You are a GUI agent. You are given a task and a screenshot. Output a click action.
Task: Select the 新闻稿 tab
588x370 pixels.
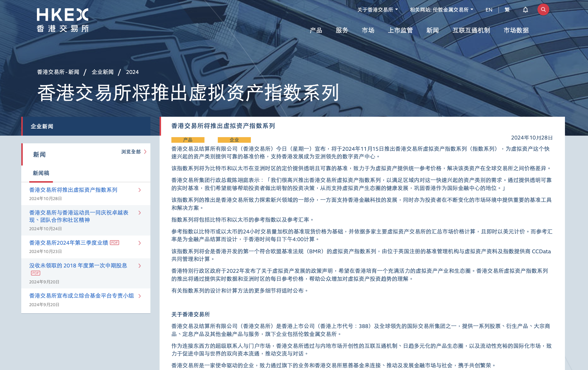coord(41,173)
